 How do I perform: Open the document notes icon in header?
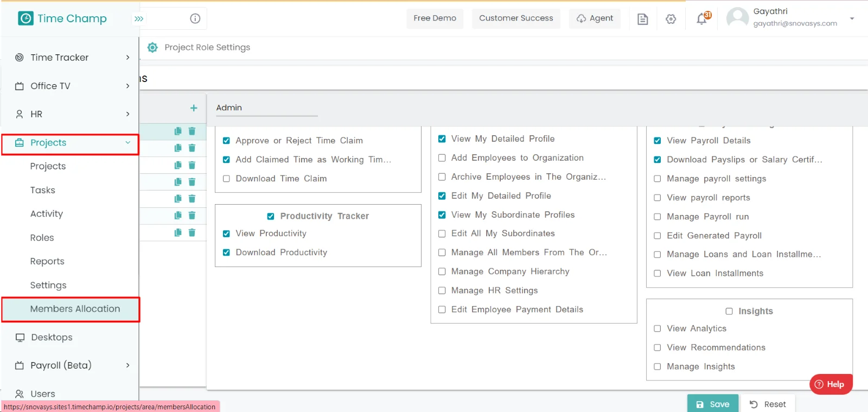[x=643, y=19]
